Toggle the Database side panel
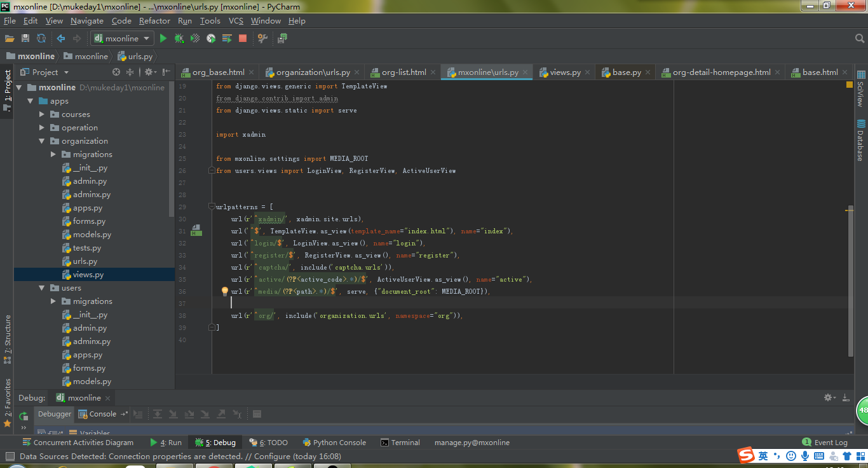The height and width of the screenshot is (468, 868). 860,140
